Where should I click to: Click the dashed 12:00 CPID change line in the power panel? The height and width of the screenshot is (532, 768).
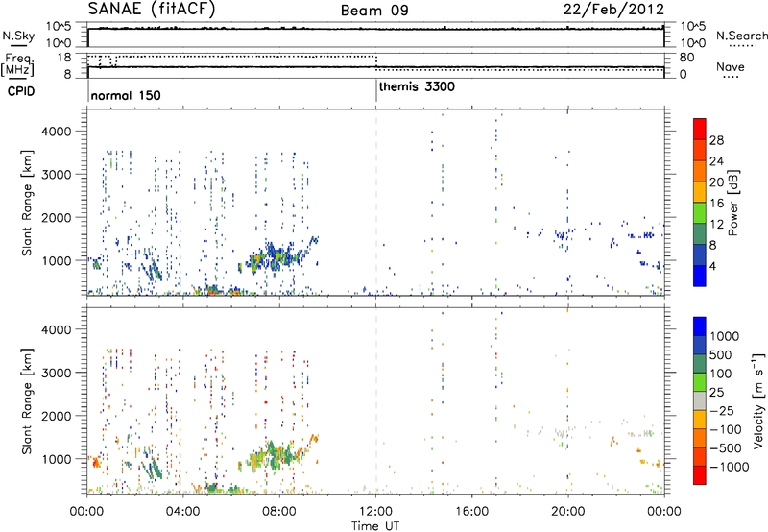click(x=376, y=203)
